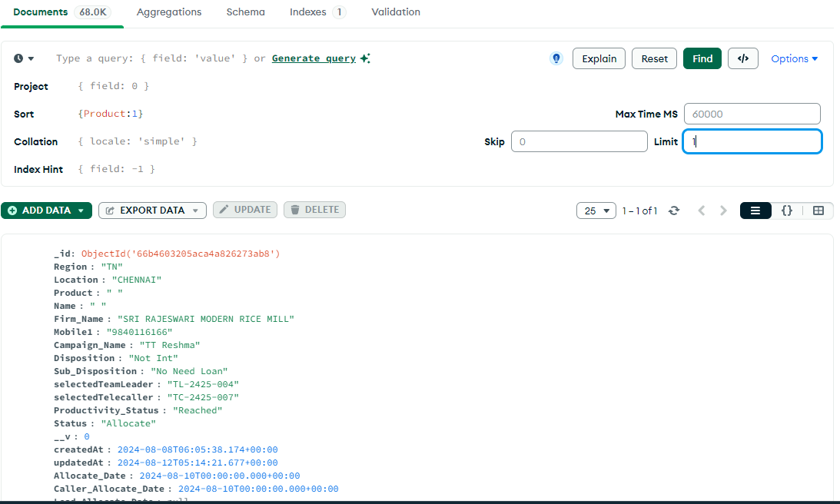840x504 pixels.
Task: Switch to table view
Action: [x=818, y=211]
